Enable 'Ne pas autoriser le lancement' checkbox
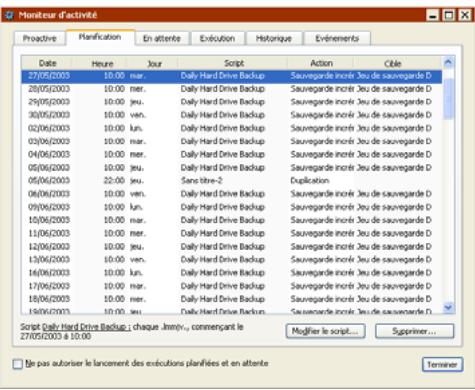Screen dimensions: 475x390 tap(18, 364)
